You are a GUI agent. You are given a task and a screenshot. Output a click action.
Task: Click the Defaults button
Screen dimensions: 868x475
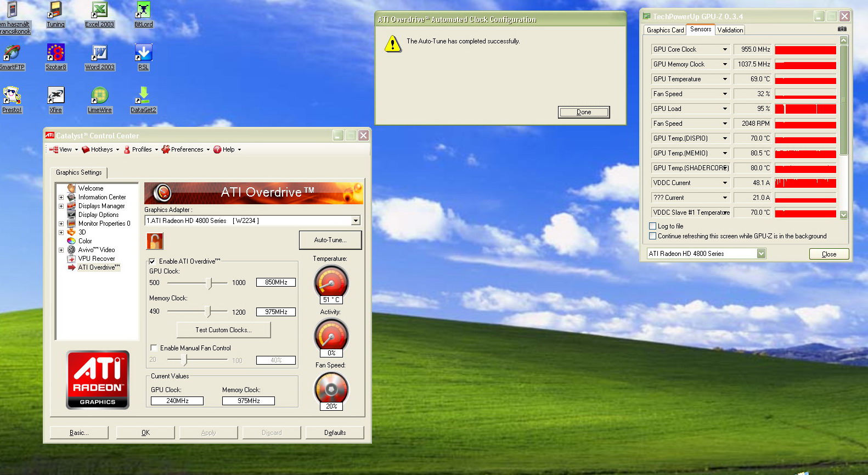(335, 433)
